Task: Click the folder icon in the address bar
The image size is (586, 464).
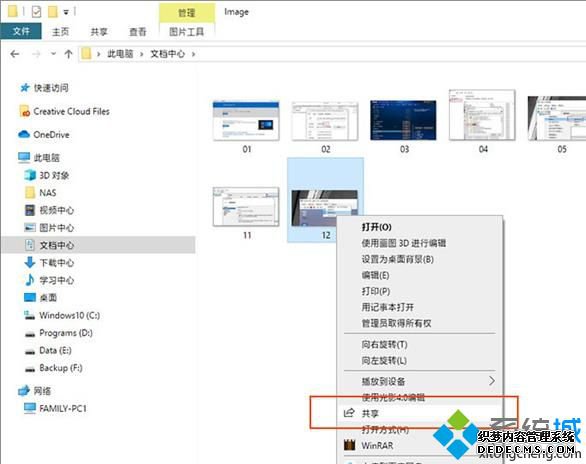Action: (x=86, y=54)
